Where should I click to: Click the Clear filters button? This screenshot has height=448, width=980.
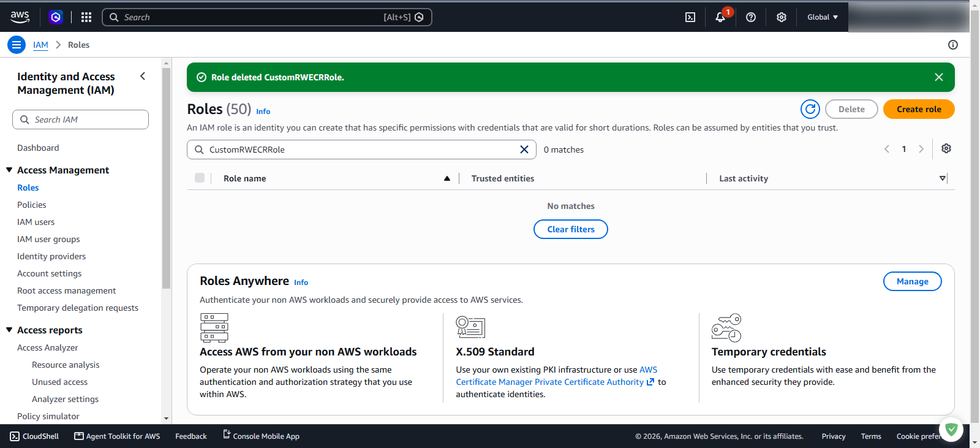pos(571,229)
